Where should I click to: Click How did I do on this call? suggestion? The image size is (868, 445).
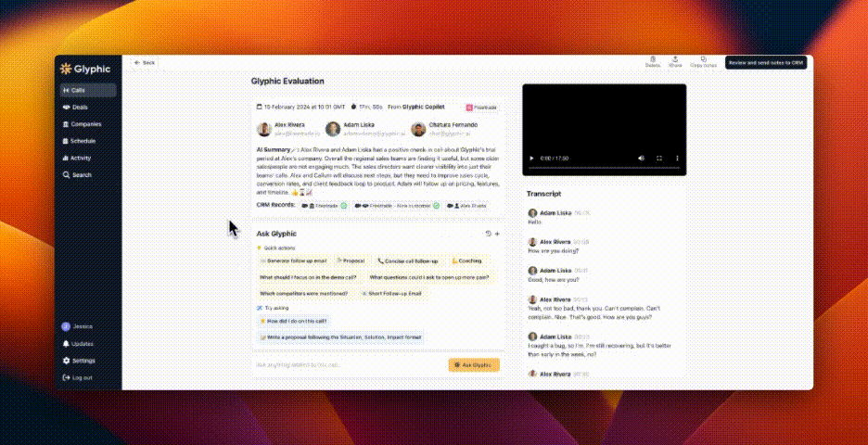click(x=294, y=321)
